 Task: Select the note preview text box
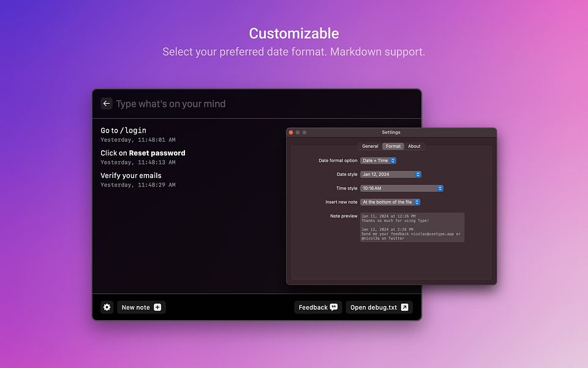pos(412,227)
